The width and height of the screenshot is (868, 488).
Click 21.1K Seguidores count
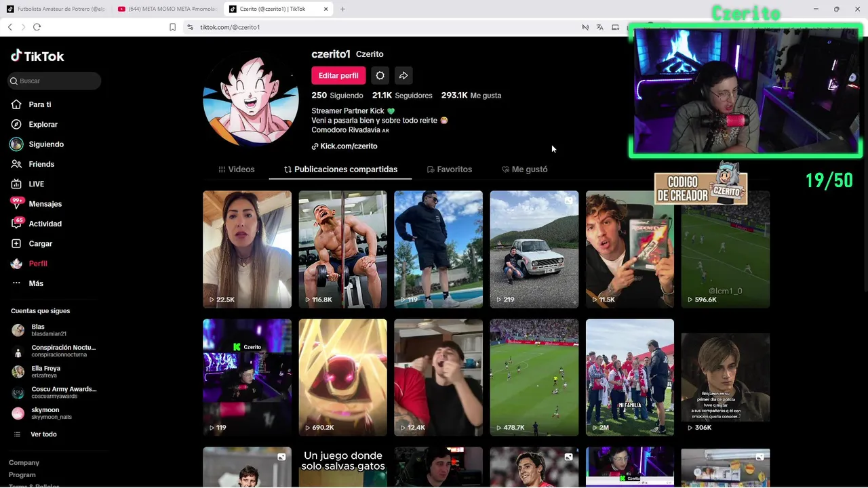402,96
